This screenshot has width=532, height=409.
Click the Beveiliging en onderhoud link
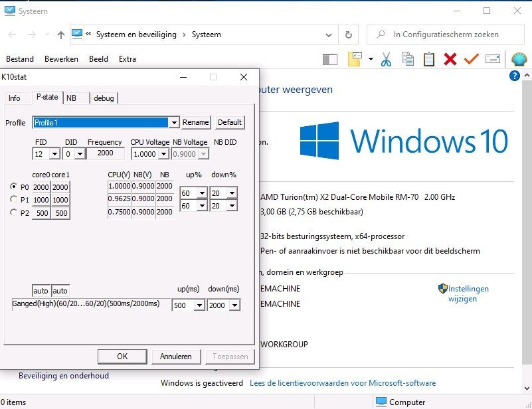pos(64,376)
